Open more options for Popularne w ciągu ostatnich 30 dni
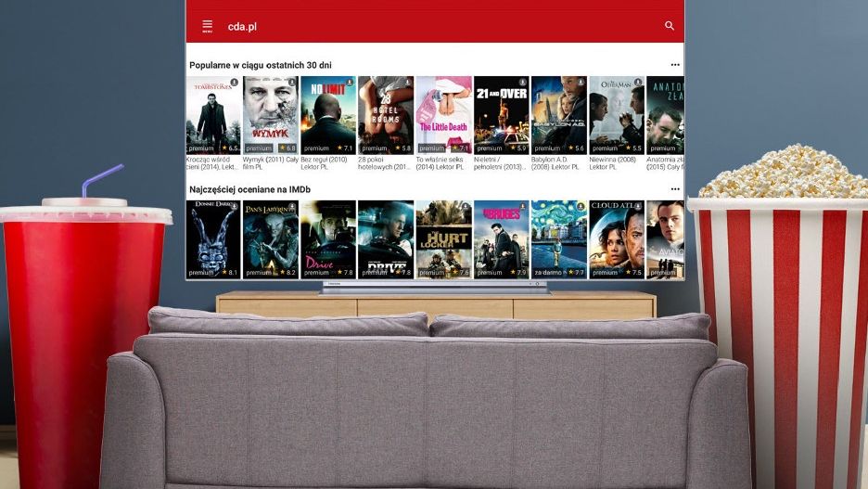Viewport: 868px width, 489px height. (675, 65)
